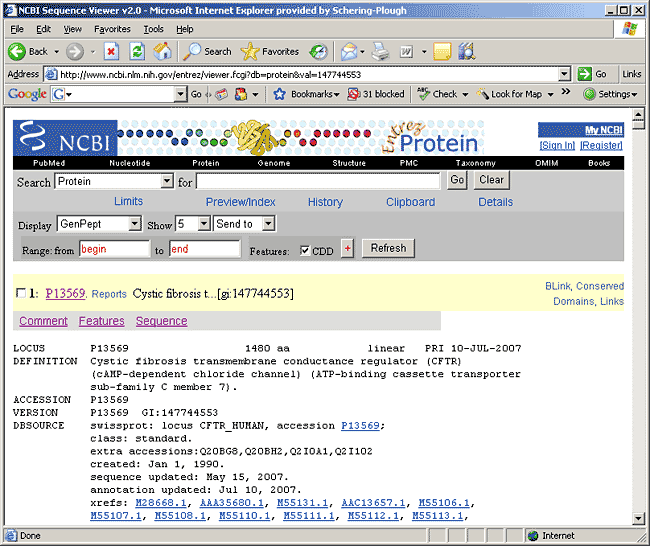650x546 pixels.
Task: Open the Favorites menu
Action: 112,29
